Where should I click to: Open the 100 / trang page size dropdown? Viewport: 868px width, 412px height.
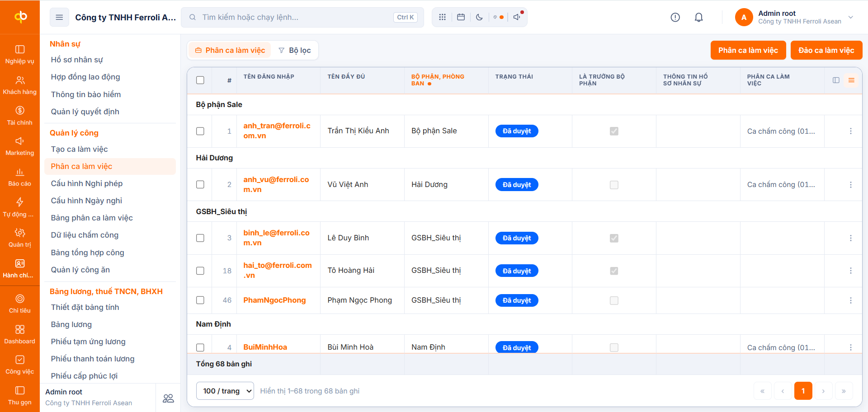225,391
